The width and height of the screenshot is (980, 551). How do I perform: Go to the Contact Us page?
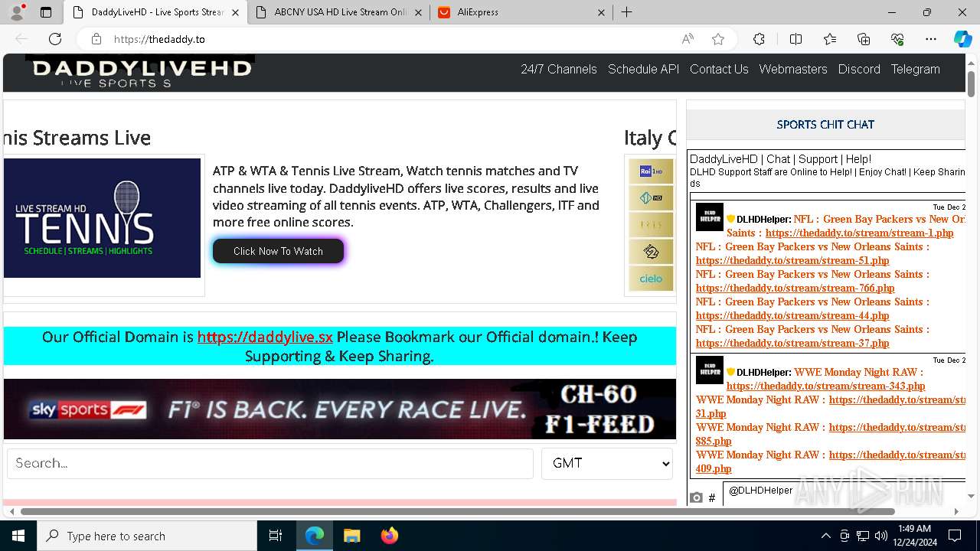tap(719, 69)
